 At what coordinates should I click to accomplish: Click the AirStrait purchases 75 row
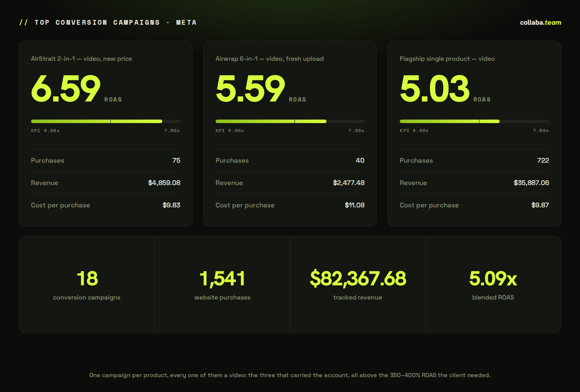tap(105, 160)
